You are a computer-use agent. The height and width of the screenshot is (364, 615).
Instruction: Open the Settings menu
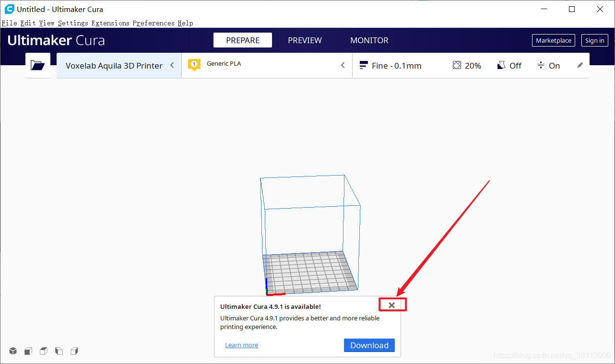[73, 23]
